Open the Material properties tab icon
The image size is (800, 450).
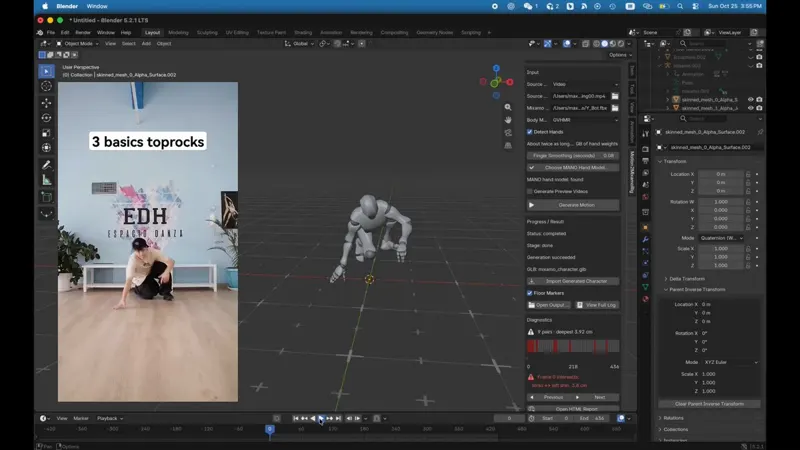[x=645, y=299]
